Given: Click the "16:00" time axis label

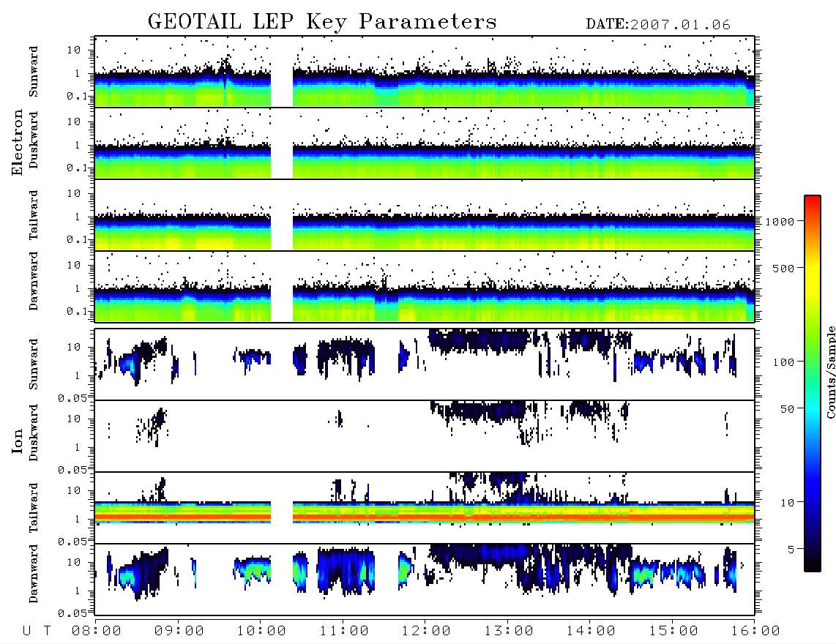Looking at the screenshot, I should pos(755,631).
